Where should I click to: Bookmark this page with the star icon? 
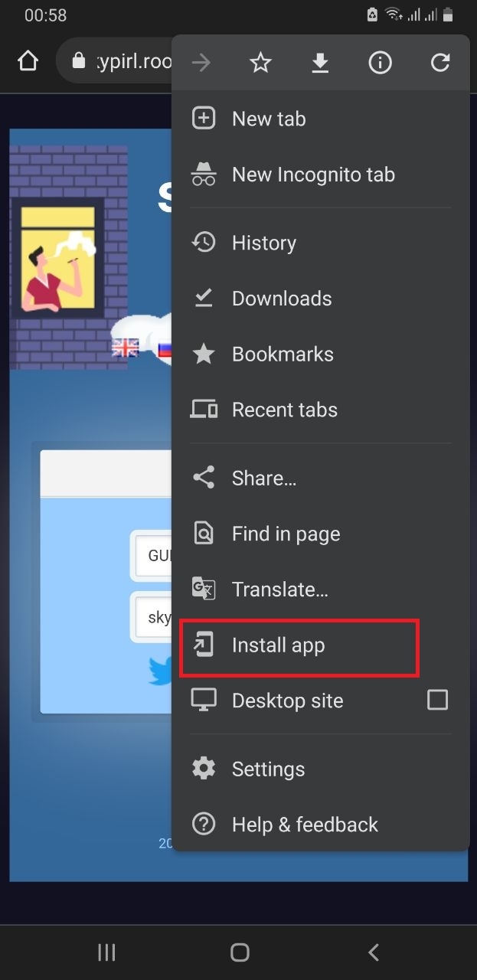click(261, 63)
